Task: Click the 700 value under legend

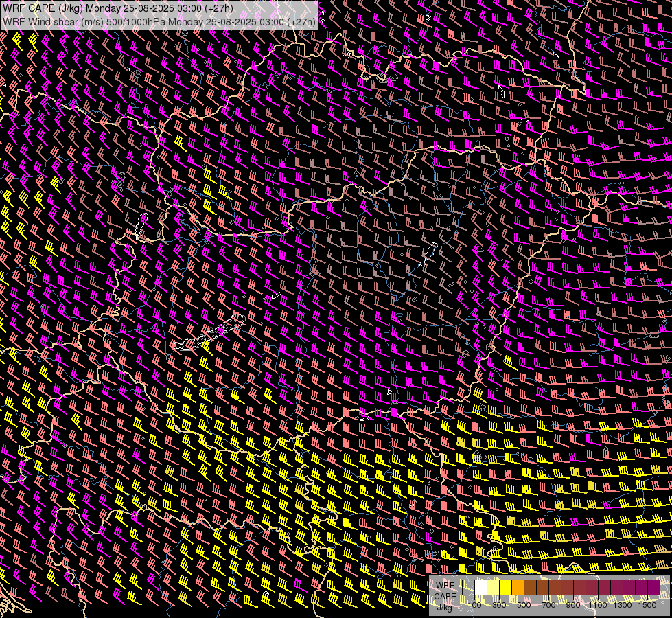Action: (x=548, y=605)
